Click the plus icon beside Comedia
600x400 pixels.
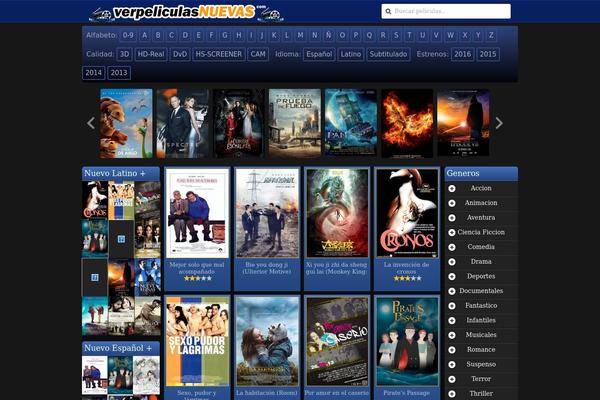coord(452,246)
